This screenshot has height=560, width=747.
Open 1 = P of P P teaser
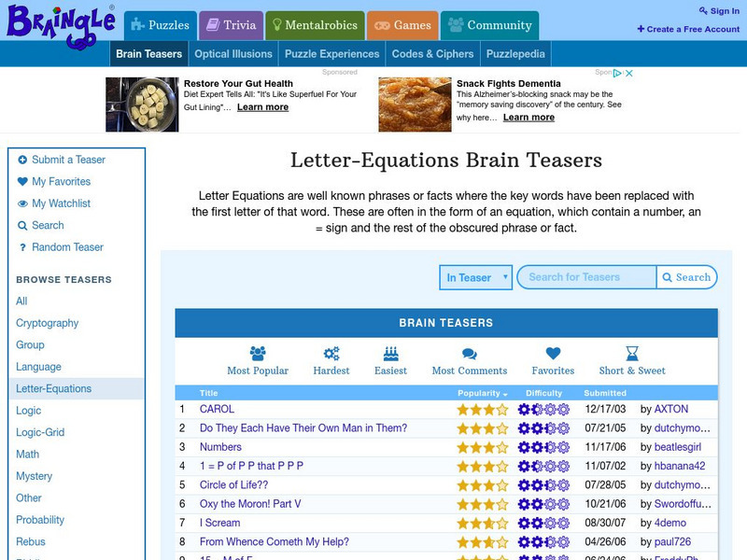[x=251, y=466]
